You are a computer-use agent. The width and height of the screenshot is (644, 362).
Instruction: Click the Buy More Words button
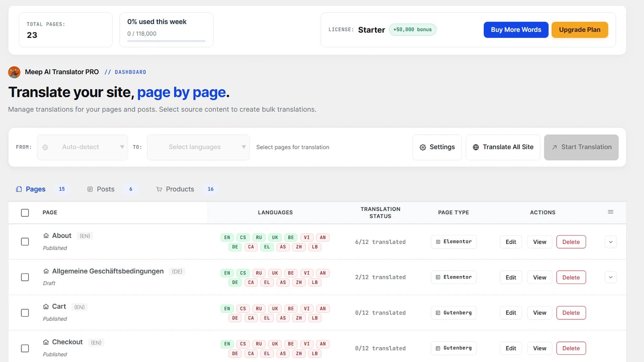point(516,30)
